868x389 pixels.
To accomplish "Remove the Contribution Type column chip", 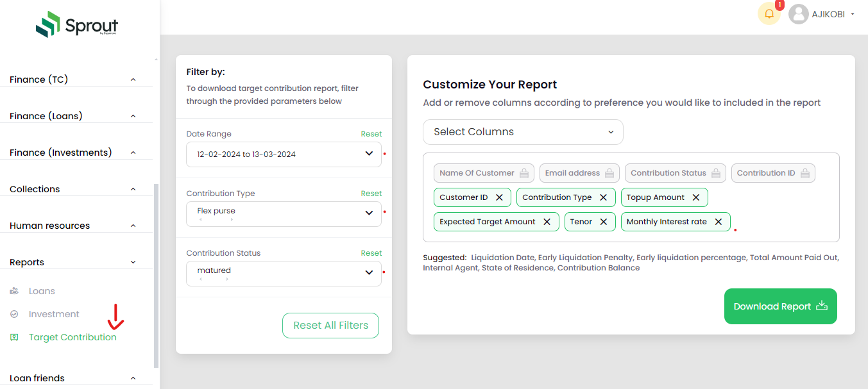I will [x=603, y=197].
